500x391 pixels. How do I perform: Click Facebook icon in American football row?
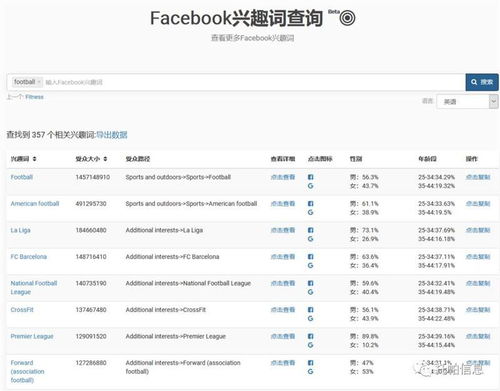coord(310,204)
